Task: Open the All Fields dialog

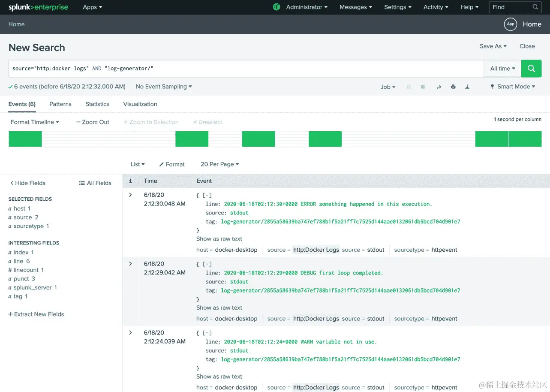Action: coord(95,183)
